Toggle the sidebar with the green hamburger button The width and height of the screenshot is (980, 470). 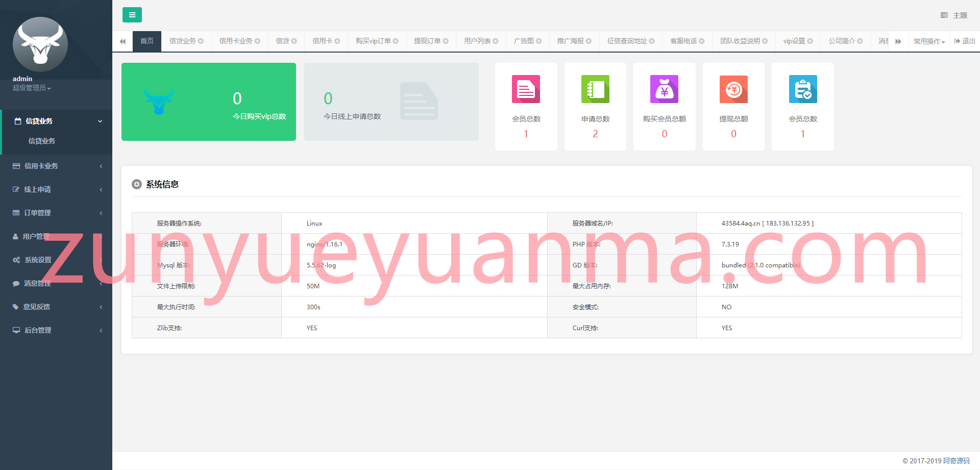(132, 15)
